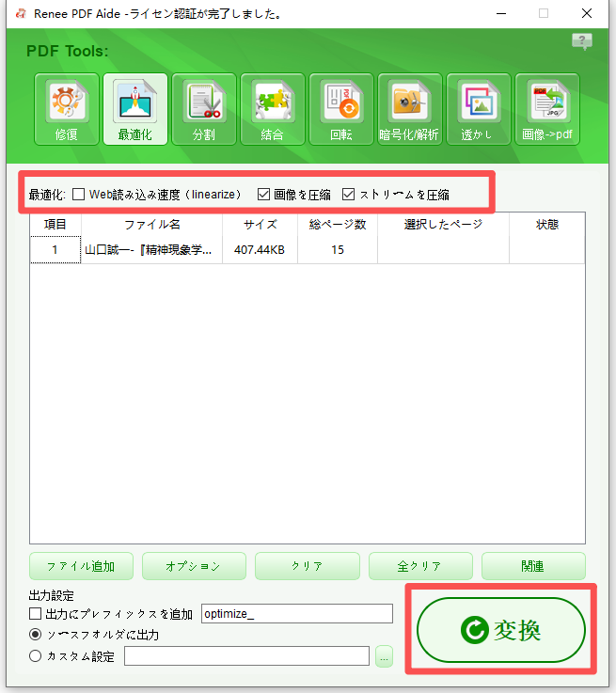The image size is (616, 693).
Task: Click item number 1 cell
Action: (55, 250)
